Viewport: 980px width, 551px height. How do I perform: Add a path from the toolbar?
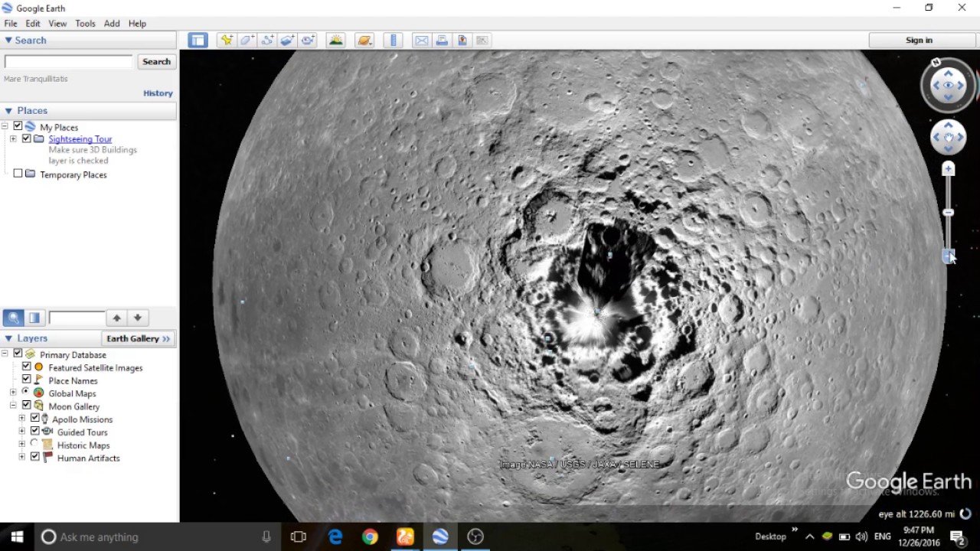click(x=267, y=41)
